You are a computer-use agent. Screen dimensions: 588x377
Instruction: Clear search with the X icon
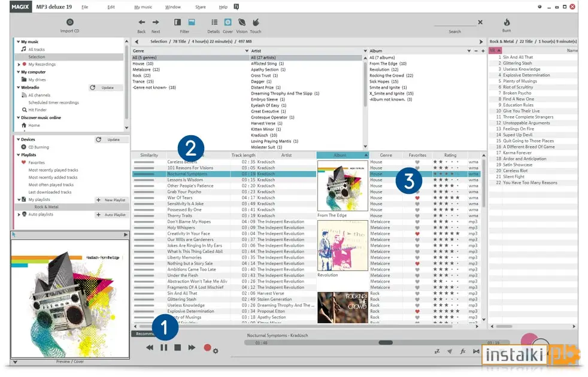point(480,22)
